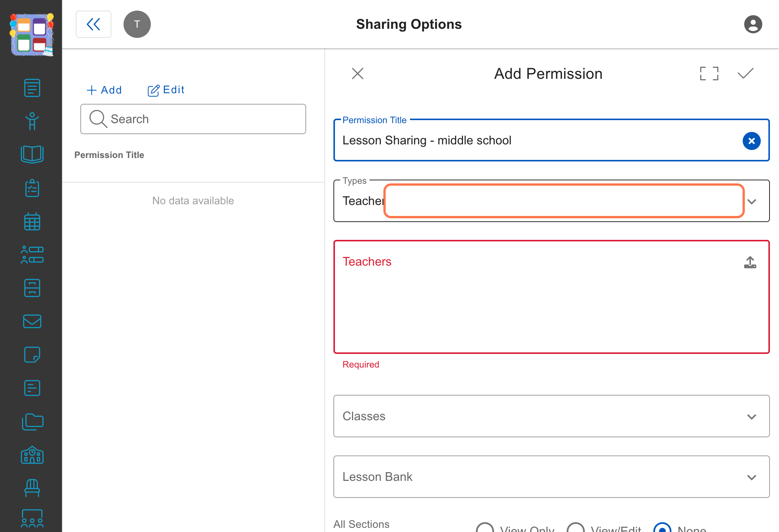Image resolution: width=779 pixels, height=532 pixels.
Task: Open the user account profile icon
Action: [753, 24]
